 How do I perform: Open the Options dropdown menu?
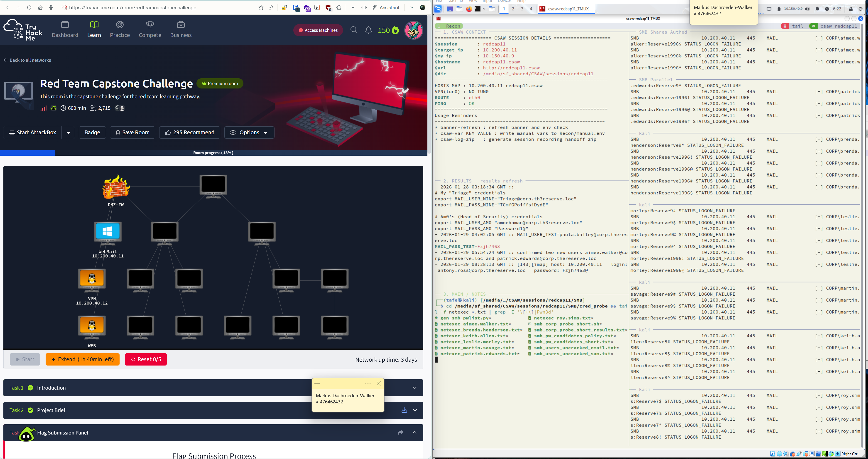(x=249, y=133)
